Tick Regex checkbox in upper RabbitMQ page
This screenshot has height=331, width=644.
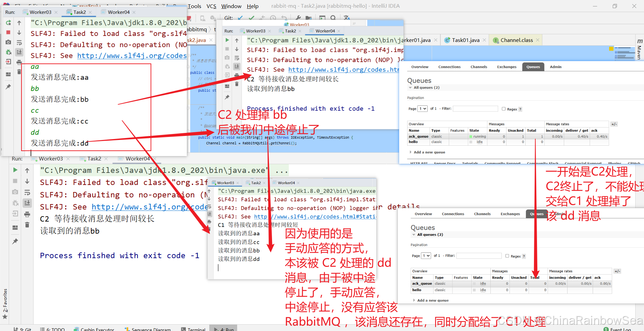[x=503, y=109]
